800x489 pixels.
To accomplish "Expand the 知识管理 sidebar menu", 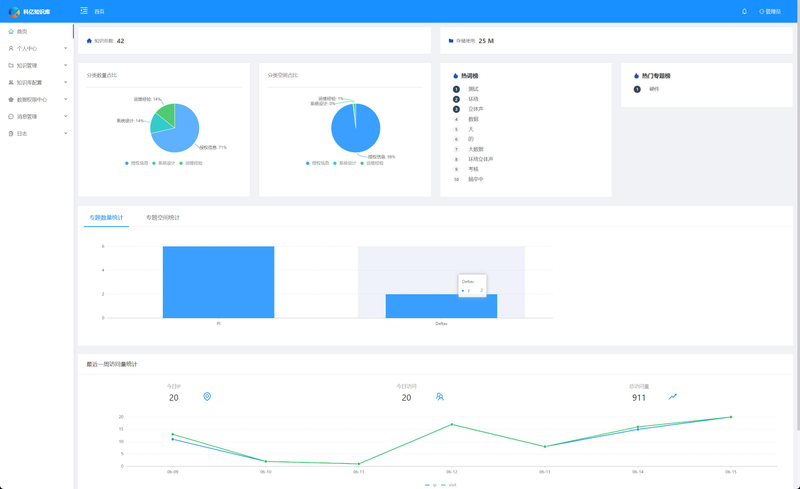I will click(36, 65).
